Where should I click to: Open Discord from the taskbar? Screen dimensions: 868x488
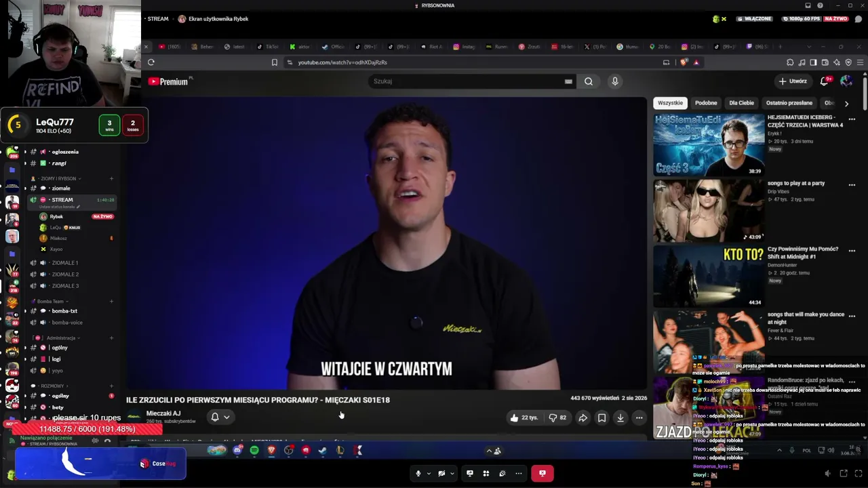coord(237,450)
